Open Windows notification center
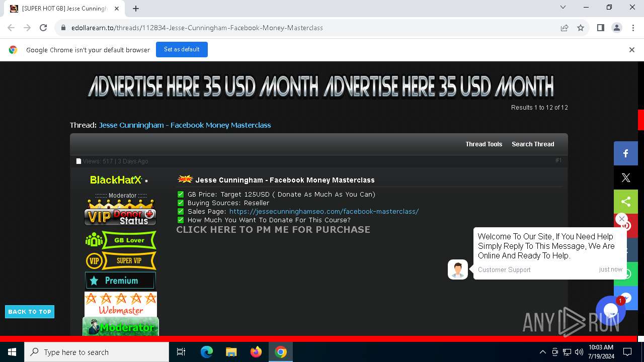The image size is (644, 362). 627,352
